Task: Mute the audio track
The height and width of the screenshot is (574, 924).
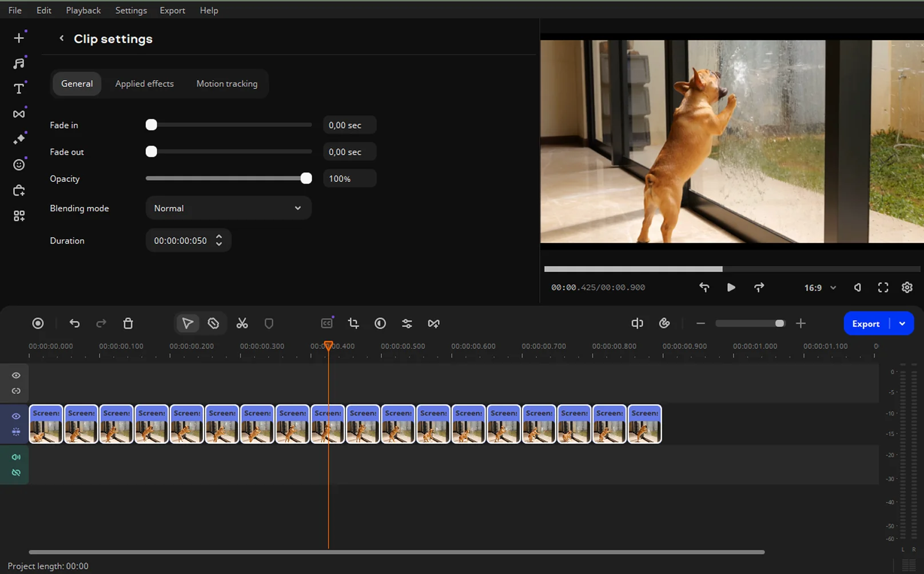Action: (16, 457)
